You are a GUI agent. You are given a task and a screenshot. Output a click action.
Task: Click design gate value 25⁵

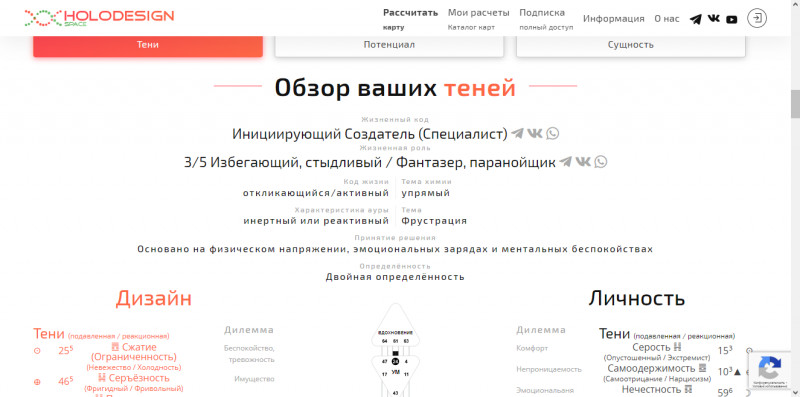point(65,351)
